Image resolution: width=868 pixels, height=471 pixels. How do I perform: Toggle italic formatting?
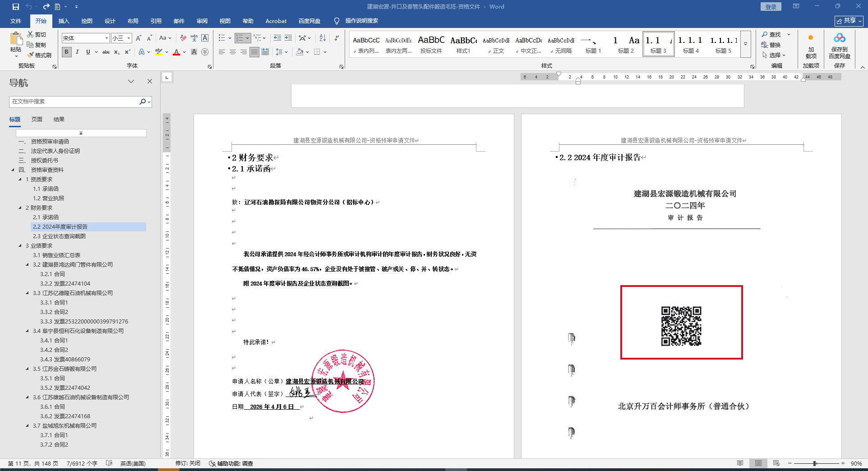[x=77, y=52]
